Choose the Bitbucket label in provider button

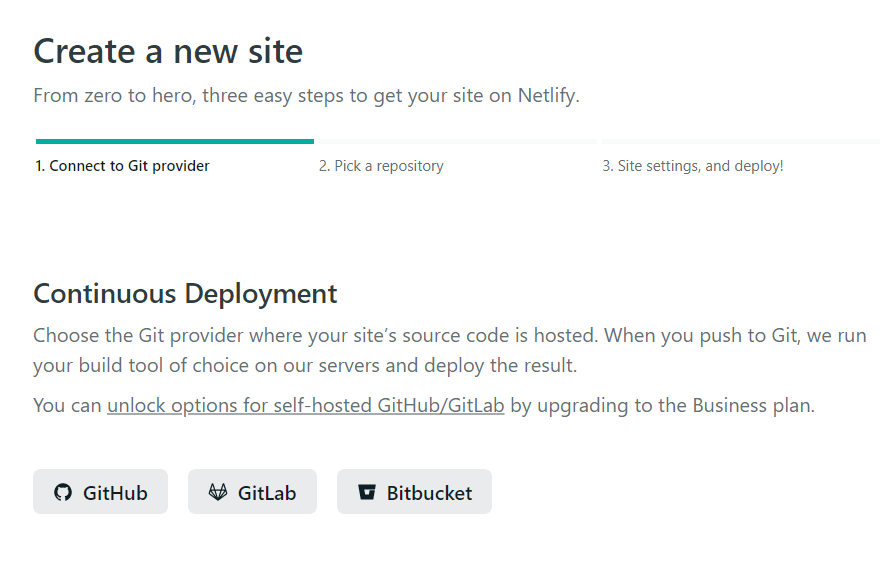pyautogui.click(x=429, y=493)
